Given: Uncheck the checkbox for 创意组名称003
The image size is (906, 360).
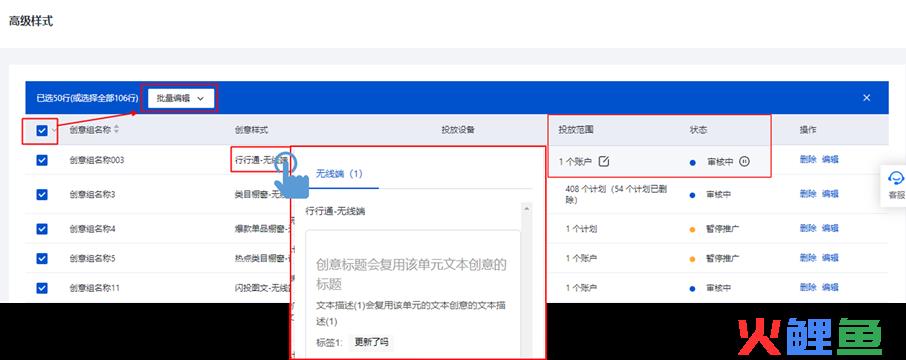Looking at the screenshot, I should [42, 160].
